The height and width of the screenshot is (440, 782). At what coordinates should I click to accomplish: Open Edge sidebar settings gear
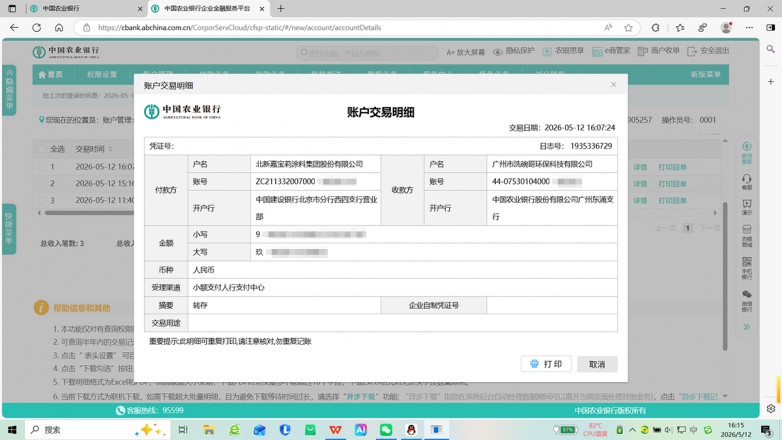(771, 409)
